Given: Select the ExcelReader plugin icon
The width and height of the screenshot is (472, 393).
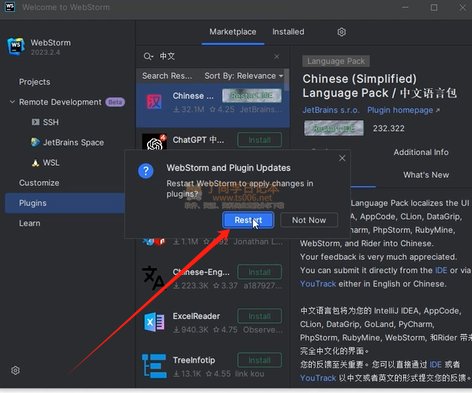Looking at the screenshot, I should pos(154,322).
